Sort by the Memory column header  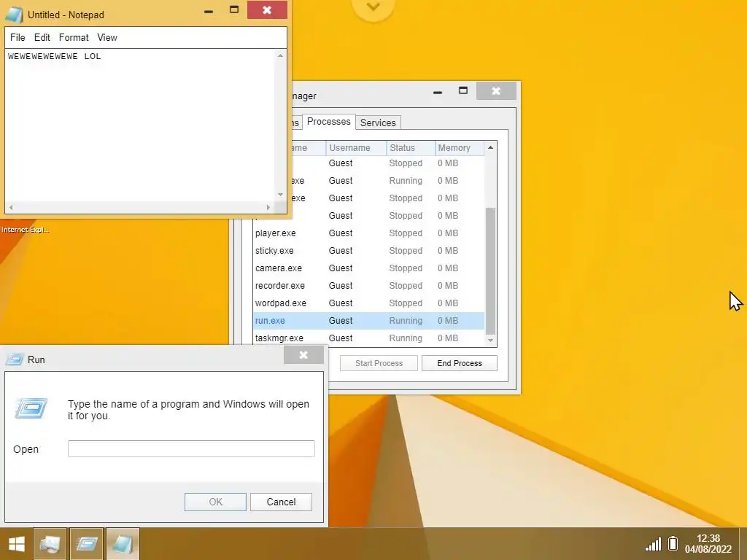(460, 147)
